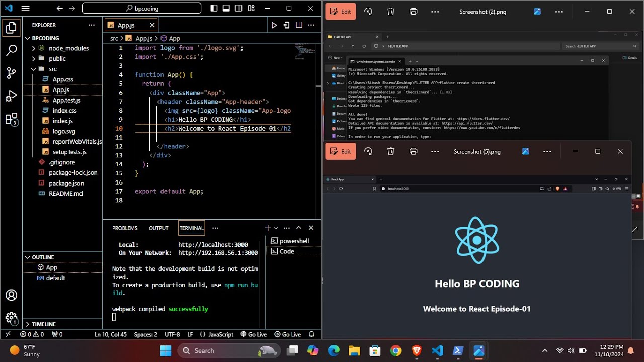Open package.json in the explorer
Image resolution: width=644 pixels, height=362 pixels.
coord(62,183)
